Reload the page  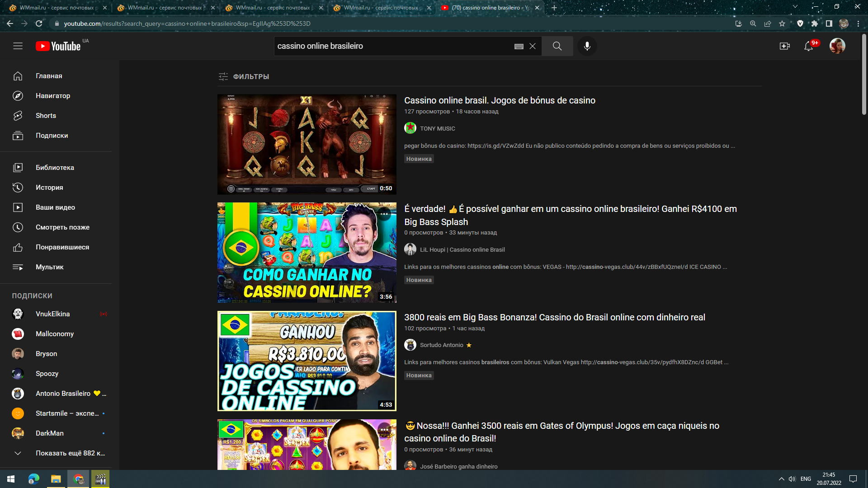[x=39, y=23]
